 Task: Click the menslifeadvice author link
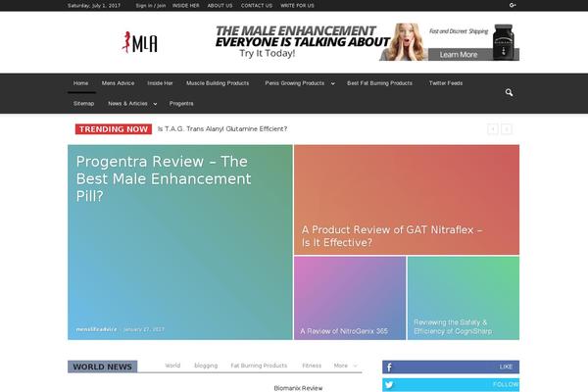[96, 329]
